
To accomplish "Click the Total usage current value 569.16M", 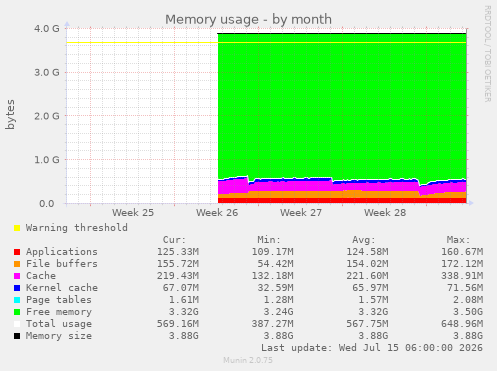I will click(x=178, y=324).
